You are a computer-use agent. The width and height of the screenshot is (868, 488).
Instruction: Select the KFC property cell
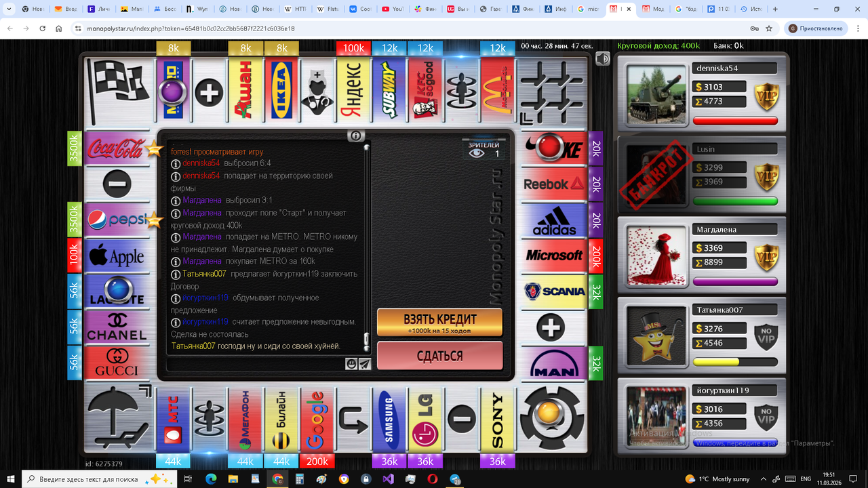425,91
